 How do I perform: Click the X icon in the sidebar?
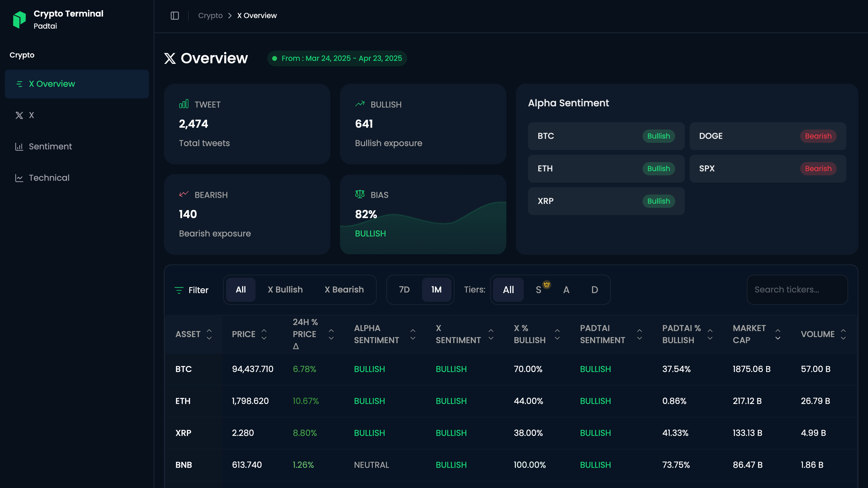pyautogui.click(x=19, y=115)
